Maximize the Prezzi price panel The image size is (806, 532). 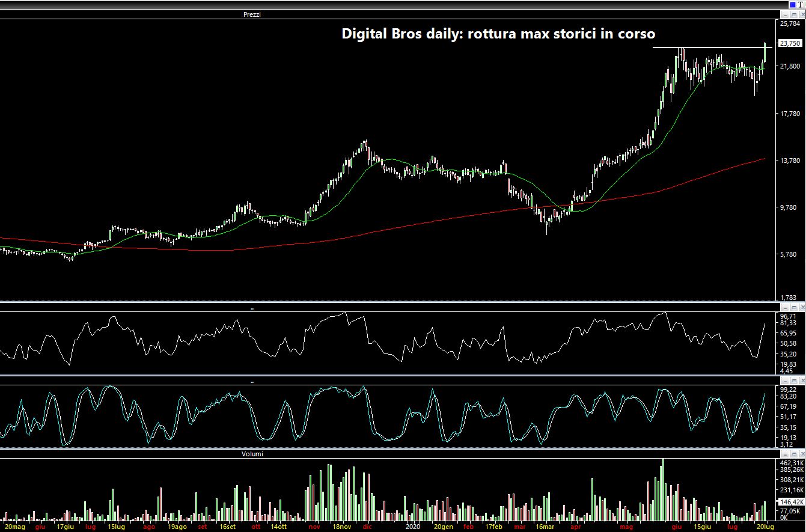pyautogui.click(x=793, y=14)
